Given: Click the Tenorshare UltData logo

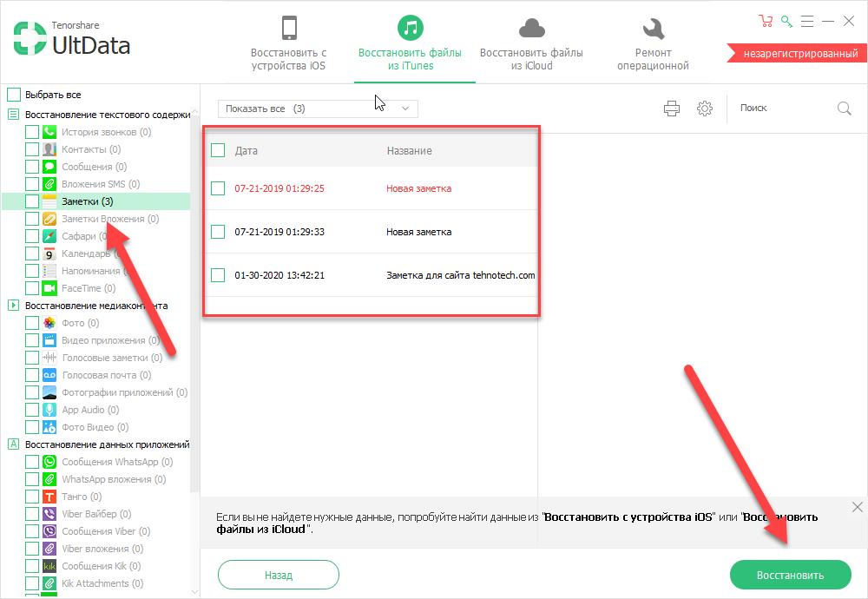Looking at the screenshot, I should [x=72, y=39].
